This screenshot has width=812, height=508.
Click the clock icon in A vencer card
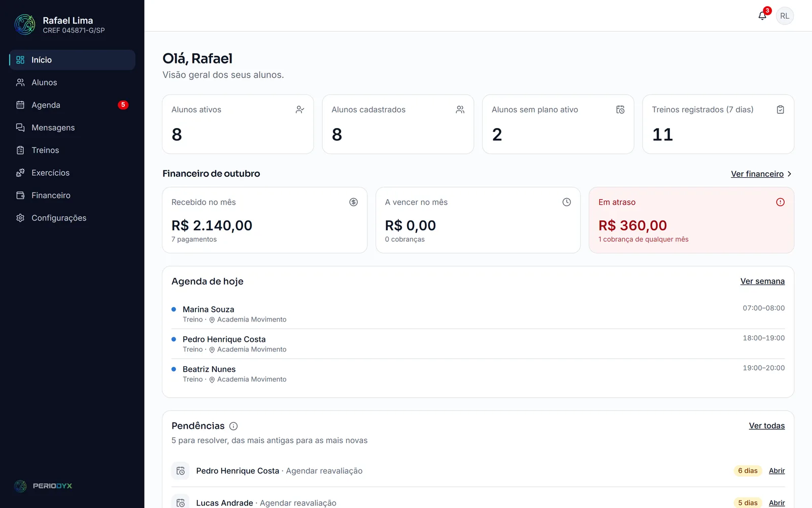click(566, 202)
